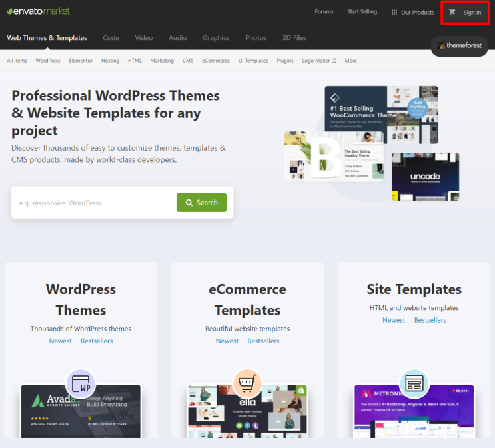Screen dimensions: 495x448
Task: Open the shopping cart icon
Action: click(452, 12)
